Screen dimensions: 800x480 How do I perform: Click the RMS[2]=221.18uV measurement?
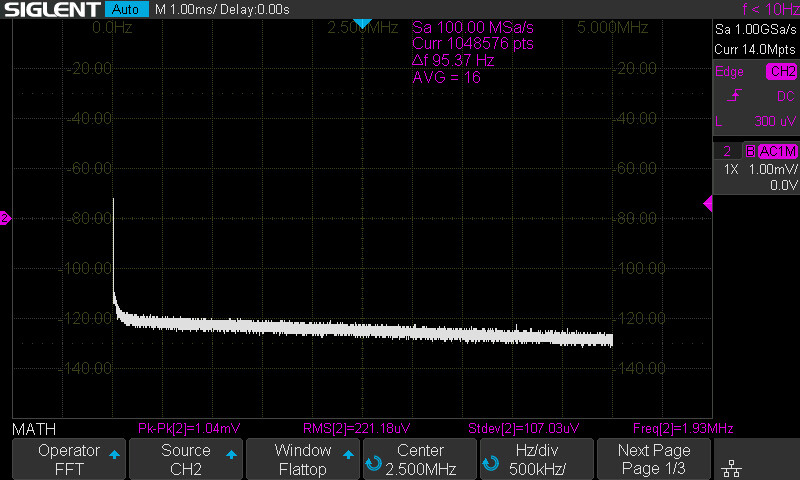357,428
